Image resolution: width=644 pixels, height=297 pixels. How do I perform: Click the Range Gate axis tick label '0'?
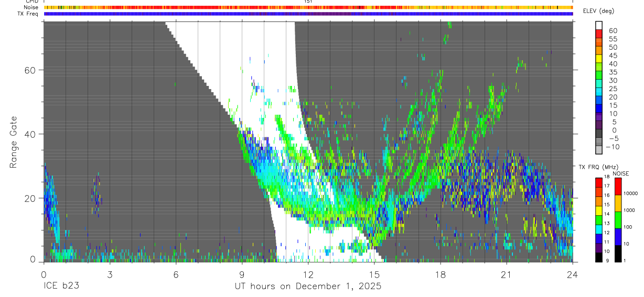(x=33, y=259)
